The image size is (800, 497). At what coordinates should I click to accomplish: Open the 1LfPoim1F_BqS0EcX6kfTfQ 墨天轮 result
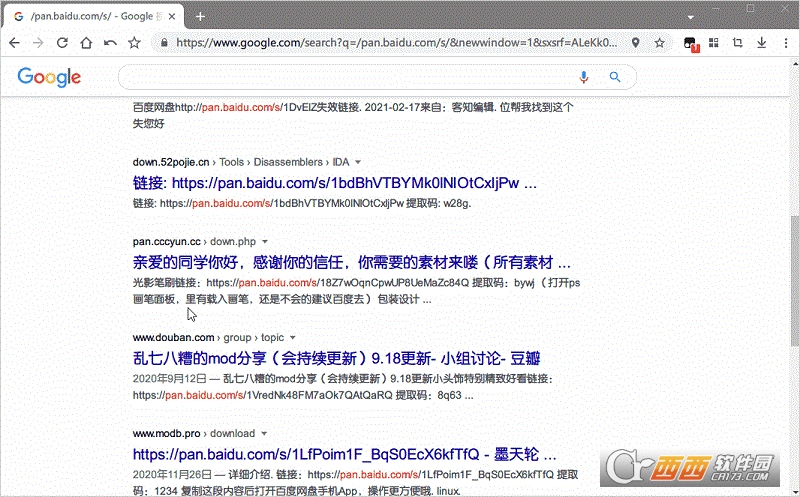point(344,454)
